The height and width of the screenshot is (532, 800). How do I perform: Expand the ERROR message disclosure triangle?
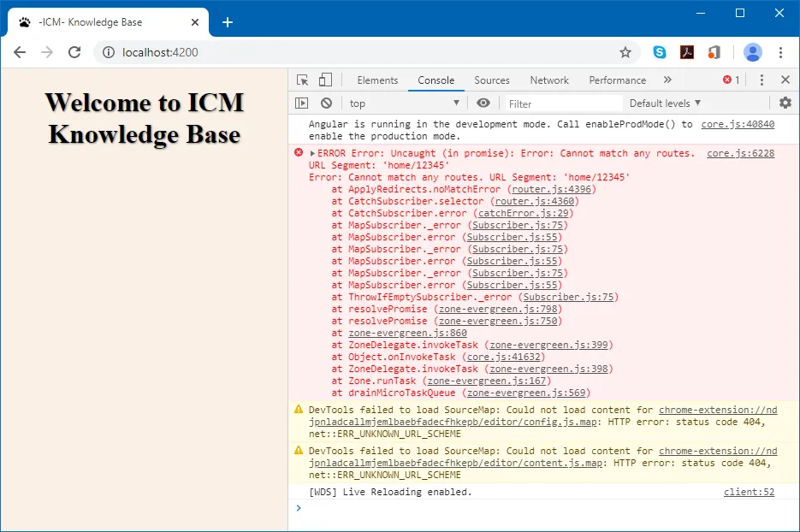coord(312,153)
